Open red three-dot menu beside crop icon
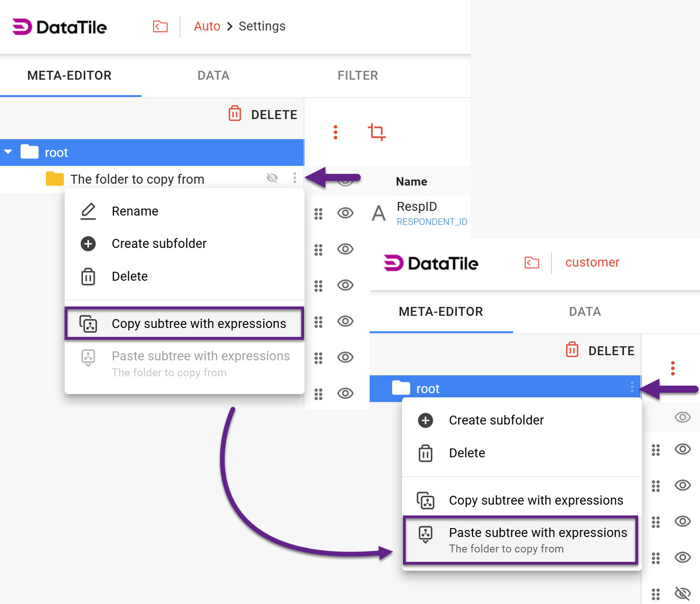Image resolution: width=700 pixels, height=604 pixels. coord(335,132)
